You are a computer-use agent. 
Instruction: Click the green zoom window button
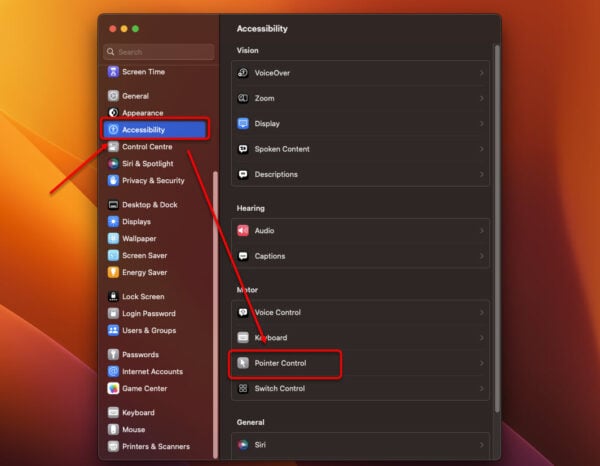click(x=135, y=29)
